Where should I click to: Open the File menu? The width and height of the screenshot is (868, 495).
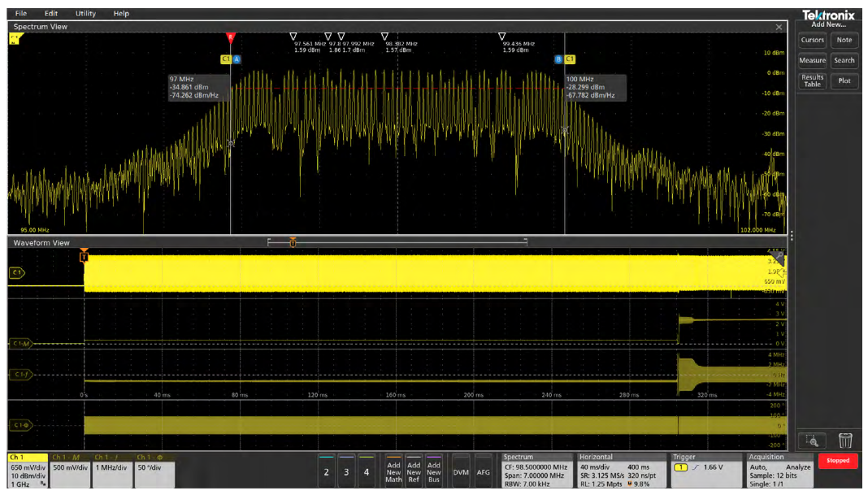pyautogui.click(x=20, y=14)
